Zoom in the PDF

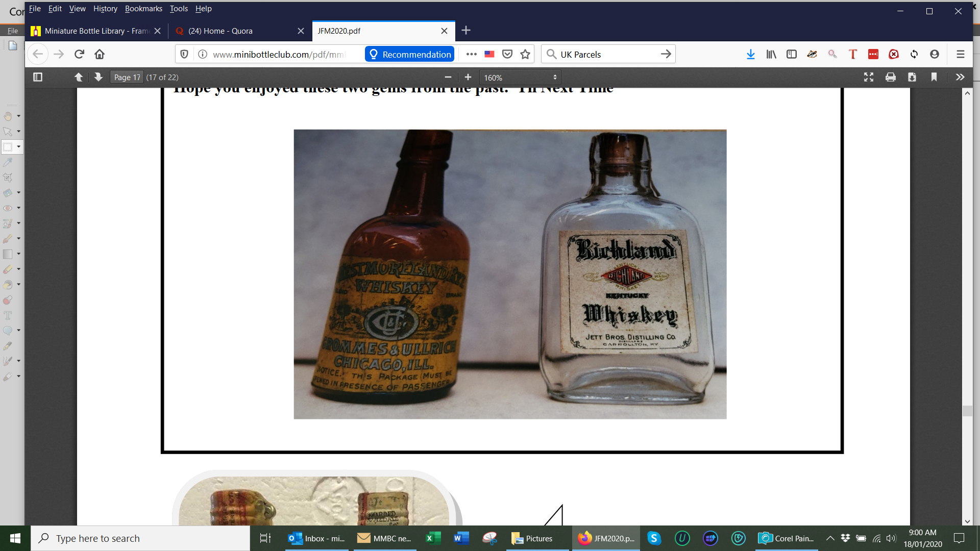(468, 77)
